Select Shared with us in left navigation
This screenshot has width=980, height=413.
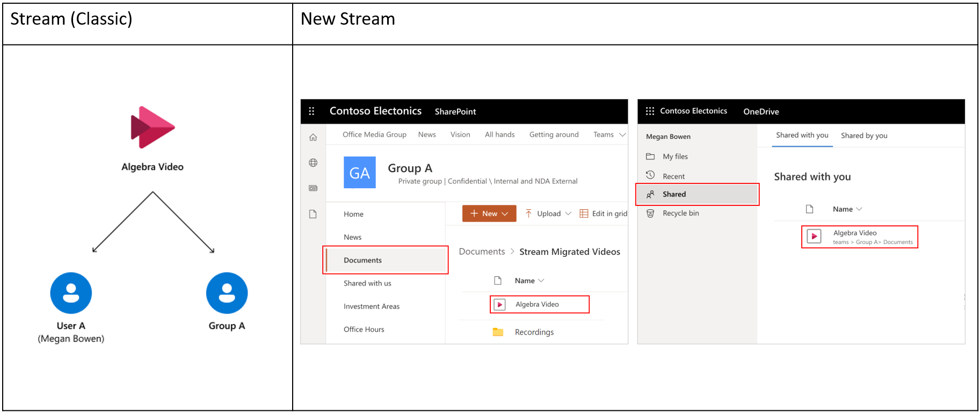pyautogui.click(x=367, y=283)
